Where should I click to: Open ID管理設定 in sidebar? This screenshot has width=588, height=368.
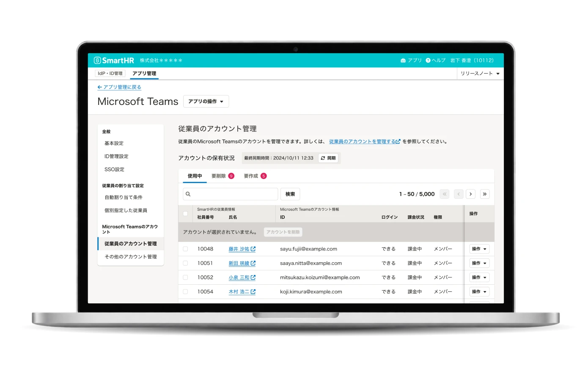point(131,157)
